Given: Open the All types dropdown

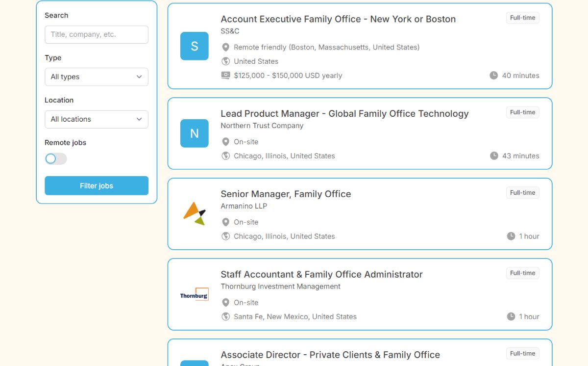Looking at the screenshot, I should [97, 77].
